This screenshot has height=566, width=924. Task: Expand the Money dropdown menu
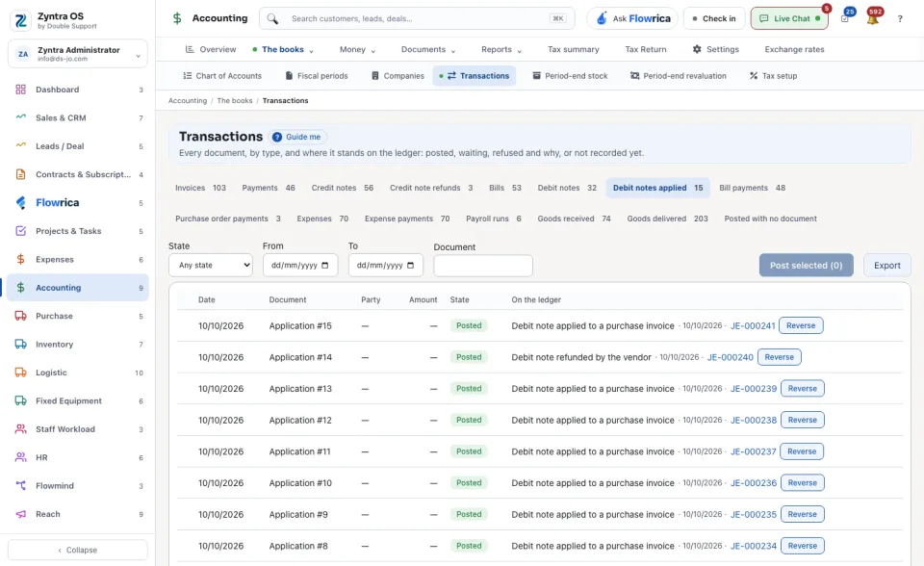pyautogui.click(x=358, y=49)
